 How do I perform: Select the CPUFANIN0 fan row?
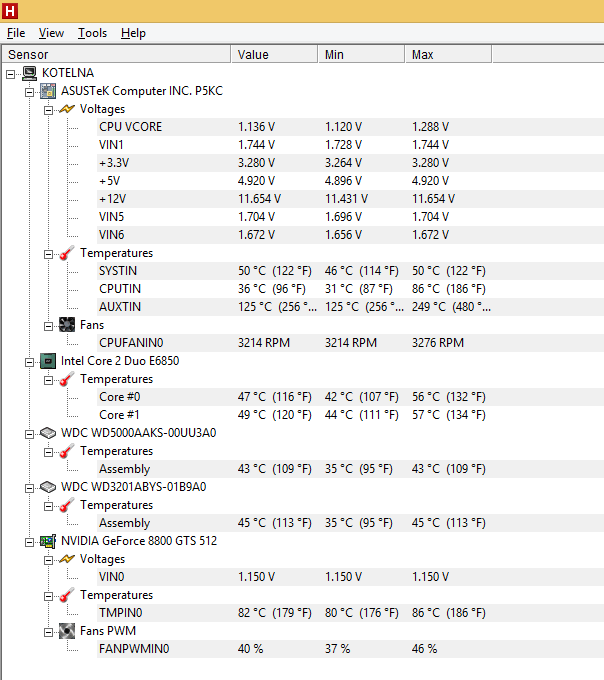click(x=350, y=343)
